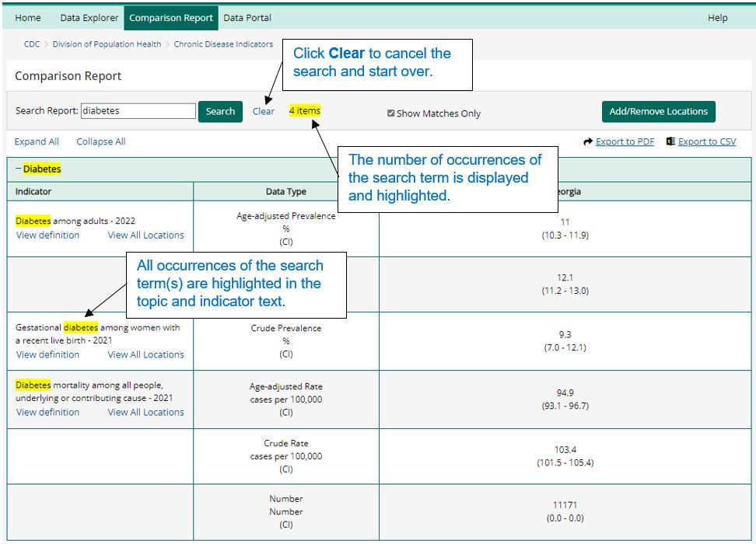Switch to the Data Explorer tab

pos(88,16)
